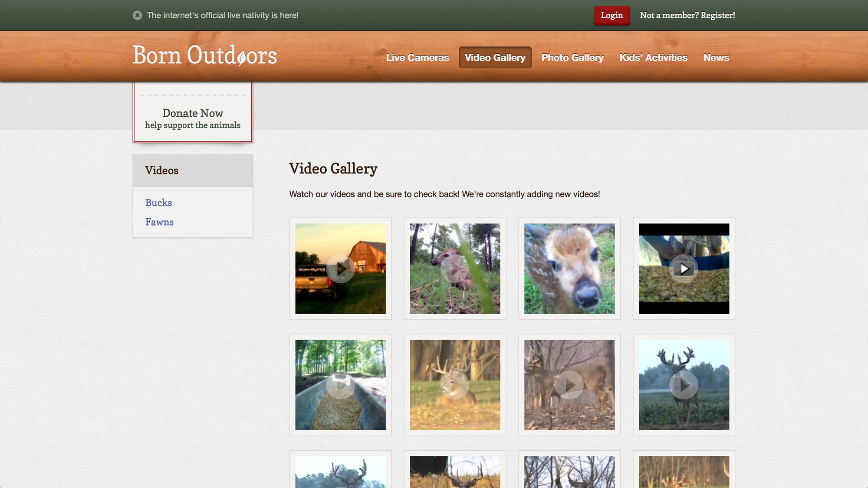
Task: Play the corn feeder trough video
Action: 340,385
